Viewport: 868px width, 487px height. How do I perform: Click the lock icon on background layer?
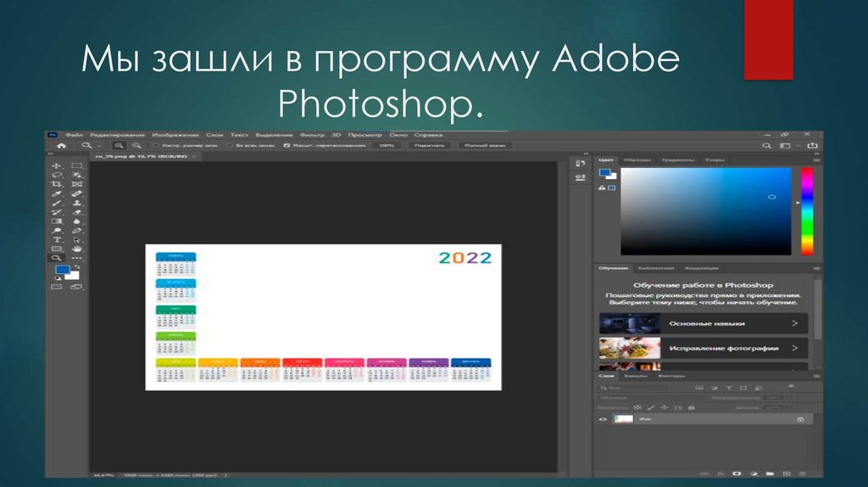click(800, 419)
